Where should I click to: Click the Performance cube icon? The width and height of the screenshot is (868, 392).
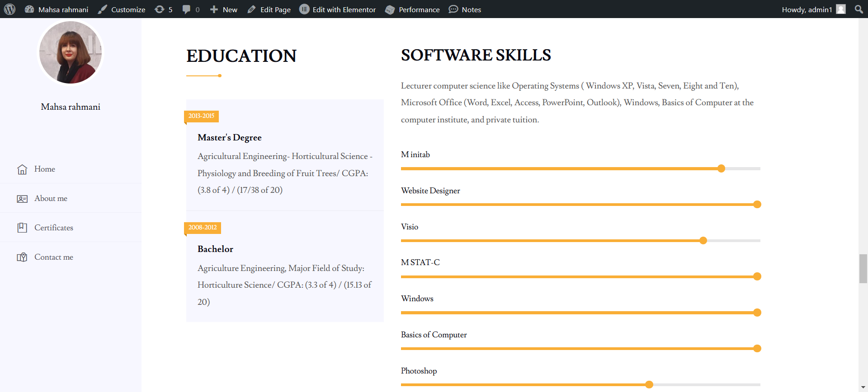[390, 9]
